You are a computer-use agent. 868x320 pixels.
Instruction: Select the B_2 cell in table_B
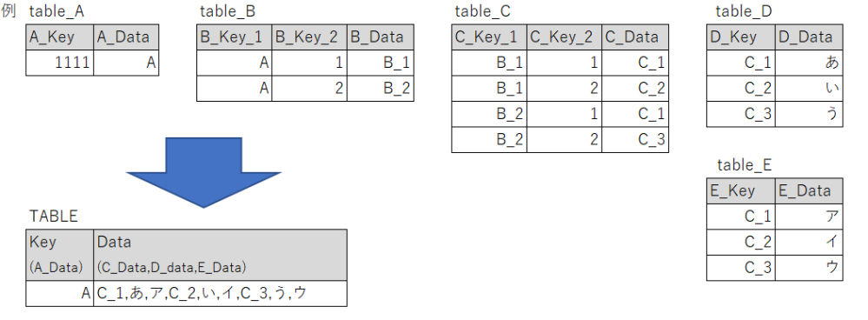pos(381,89)
